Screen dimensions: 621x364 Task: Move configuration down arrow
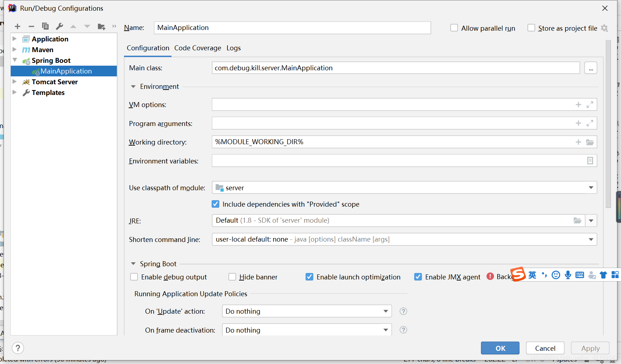(x=87, y=26)
